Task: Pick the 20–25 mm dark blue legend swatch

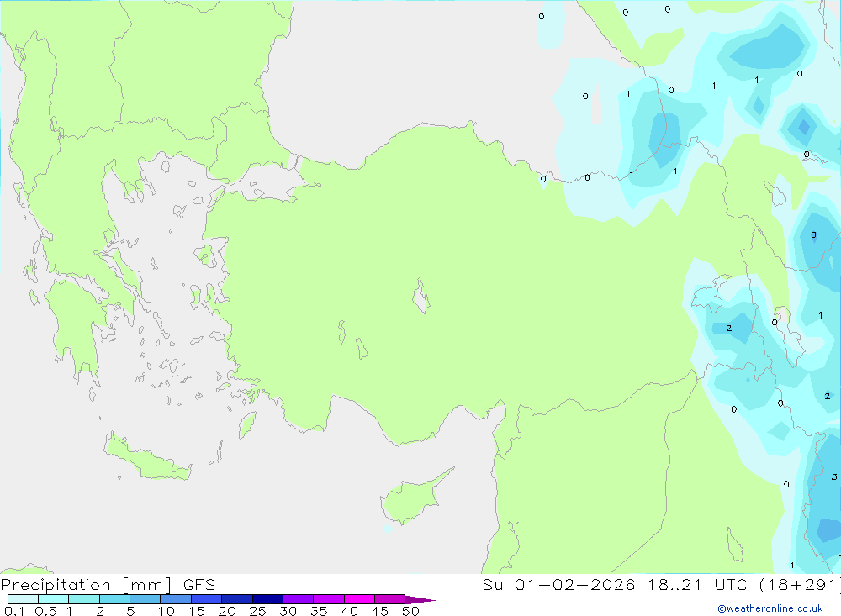Action: [237, 599]
